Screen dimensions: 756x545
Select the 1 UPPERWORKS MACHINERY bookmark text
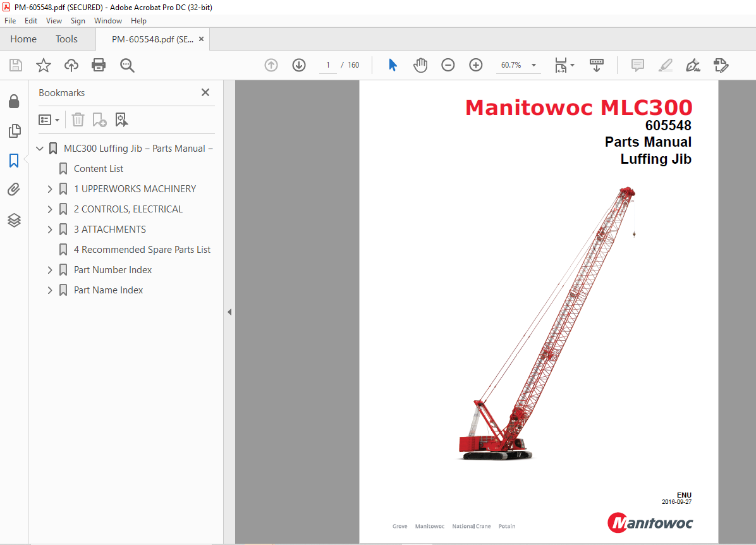tap(135, 189)
